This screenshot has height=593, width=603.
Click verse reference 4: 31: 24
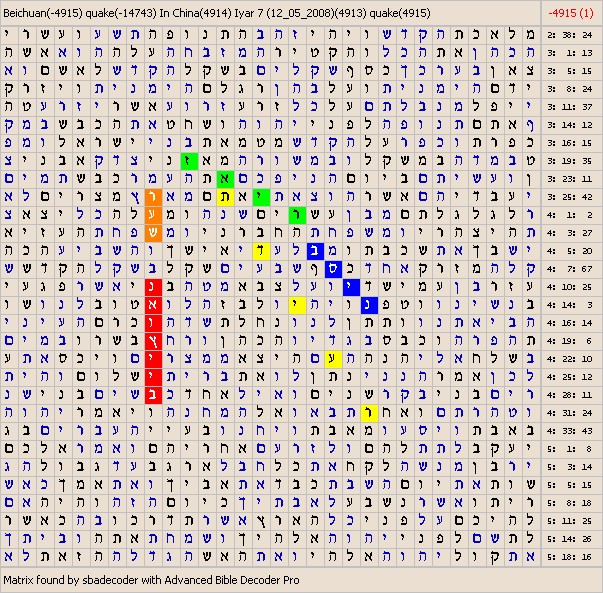[x=570, y=413]
